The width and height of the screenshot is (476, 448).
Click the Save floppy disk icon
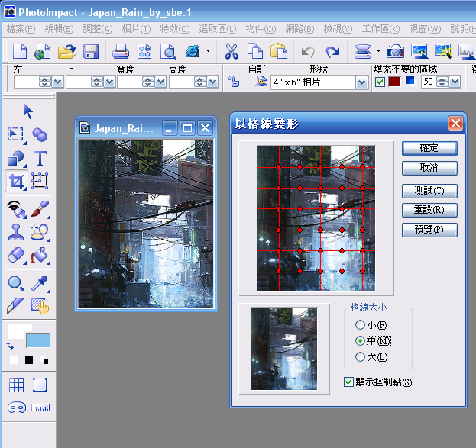pyautogui.click(x=91, y=51)
